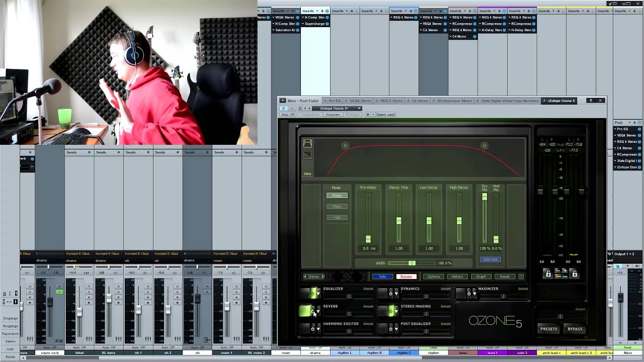
Task: Toggle plugin activate power icon in header
Action: [x=283, y=108]
